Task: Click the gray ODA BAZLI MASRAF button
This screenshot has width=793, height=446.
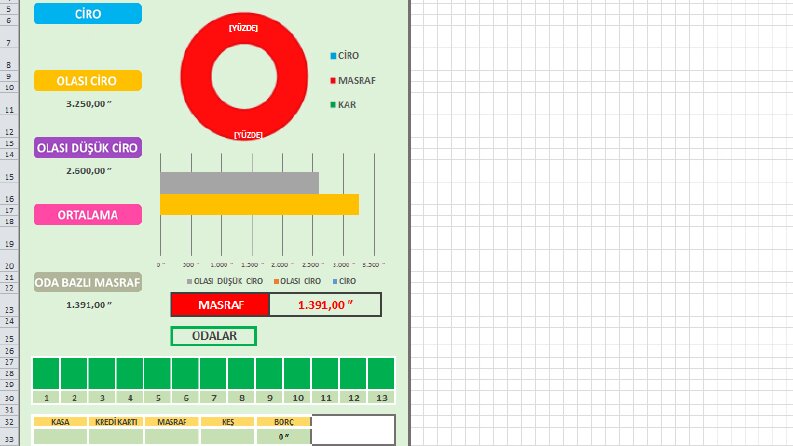Action: (x=88, y=282)
